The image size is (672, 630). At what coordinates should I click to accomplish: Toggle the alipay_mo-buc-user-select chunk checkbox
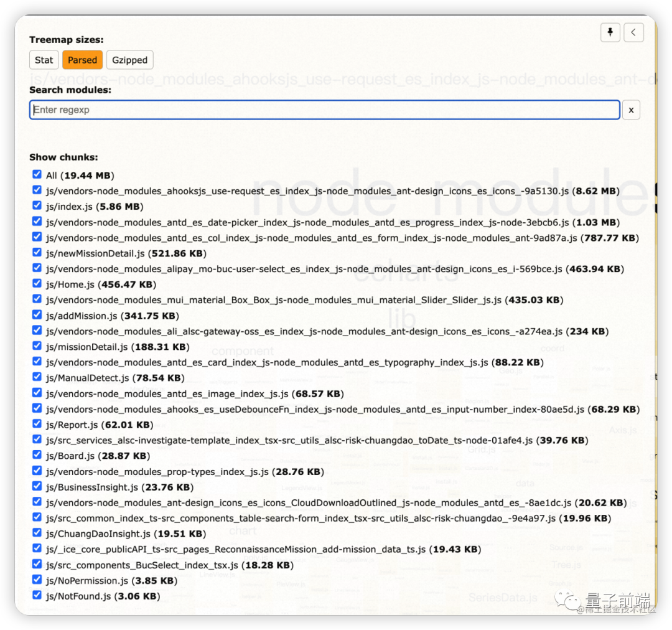pos(37,268)
